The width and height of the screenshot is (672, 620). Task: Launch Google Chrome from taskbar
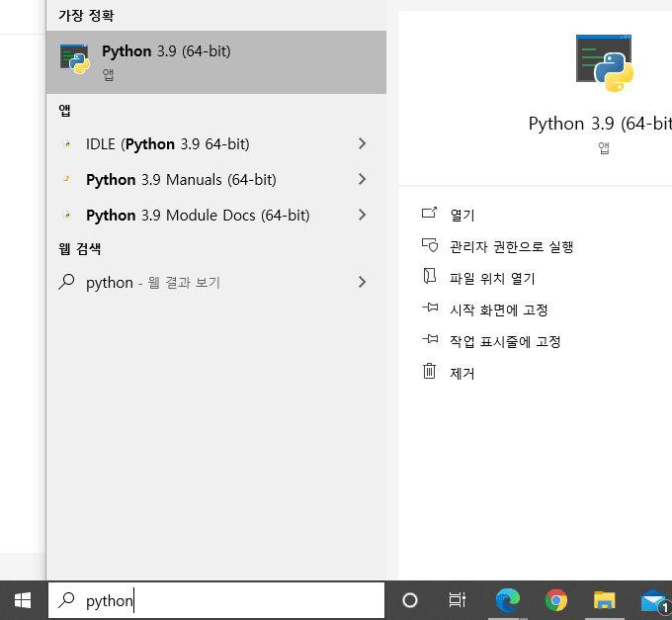[555, 600]
